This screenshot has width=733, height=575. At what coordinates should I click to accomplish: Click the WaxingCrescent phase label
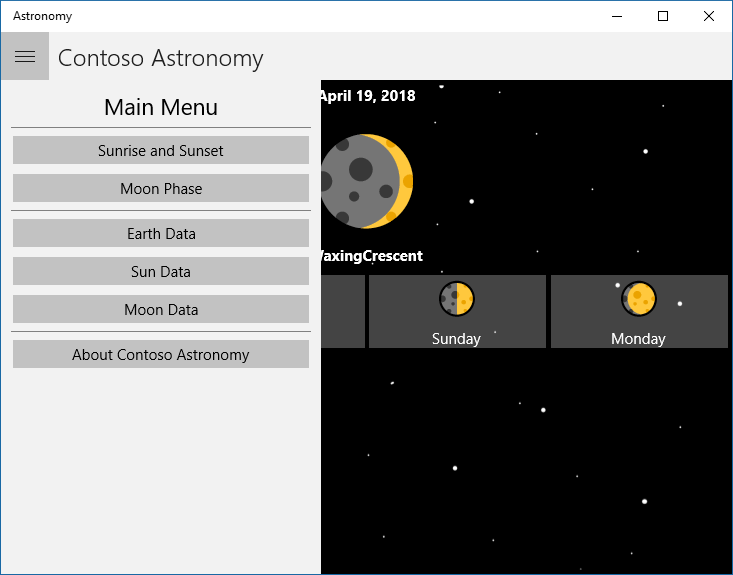coord(372,256)
